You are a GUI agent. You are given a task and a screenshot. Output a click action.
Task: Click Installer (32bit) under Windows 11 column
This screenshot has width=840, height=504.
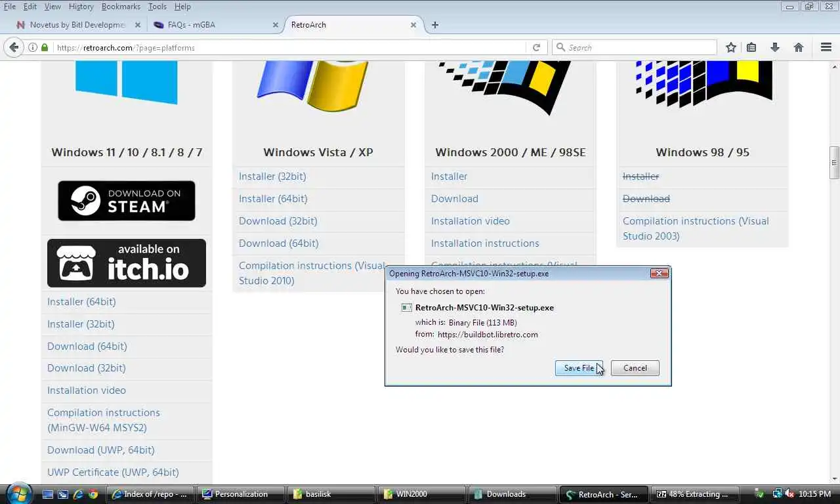(x=81, y=324)
